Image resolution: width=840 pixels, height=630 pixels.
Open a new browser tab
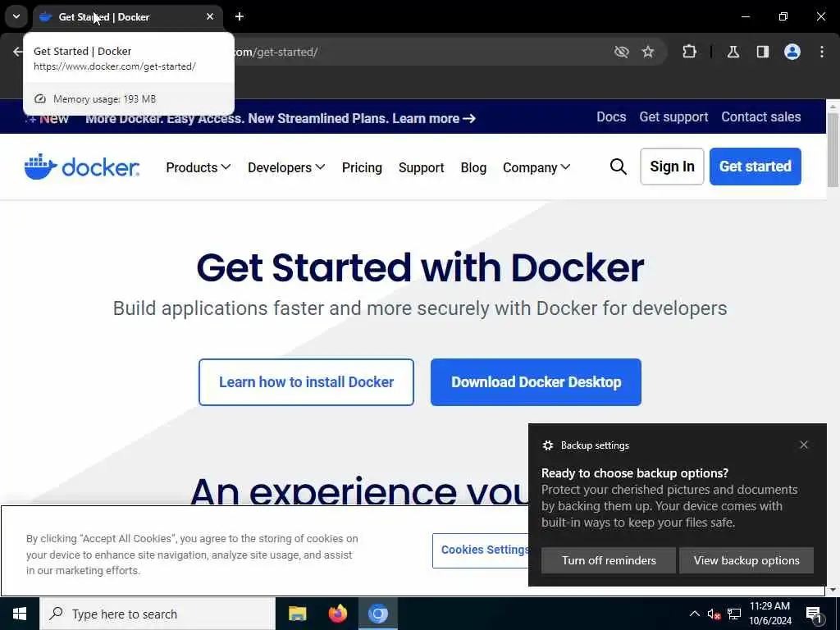[240, 16]
